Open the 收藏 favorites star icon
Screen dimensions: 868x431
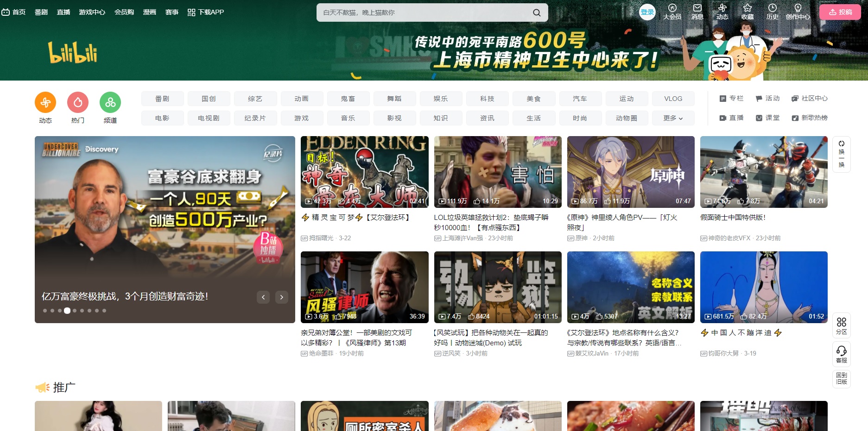[x=747, y=12]
